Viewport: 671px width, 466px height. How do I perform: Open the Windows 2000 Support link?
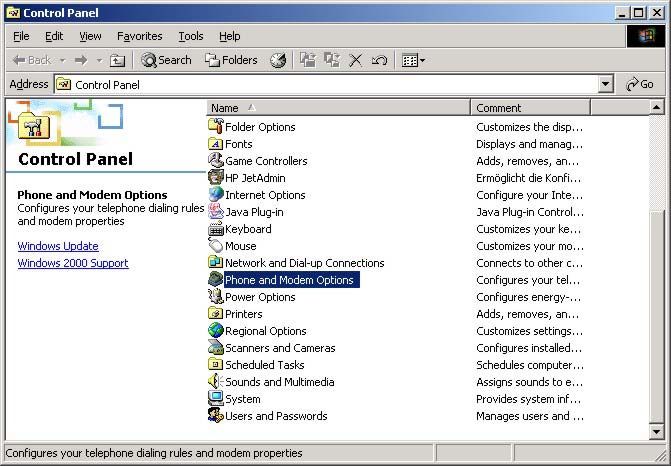(73, 263)
